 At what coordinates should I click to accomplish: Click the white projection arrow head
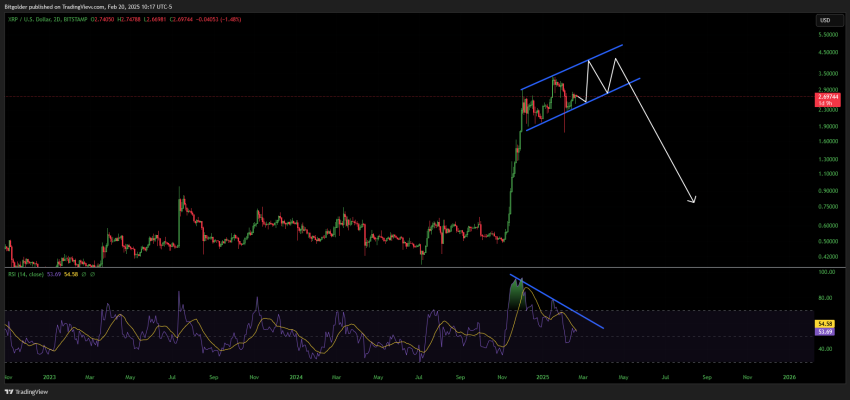click(693, 202)
